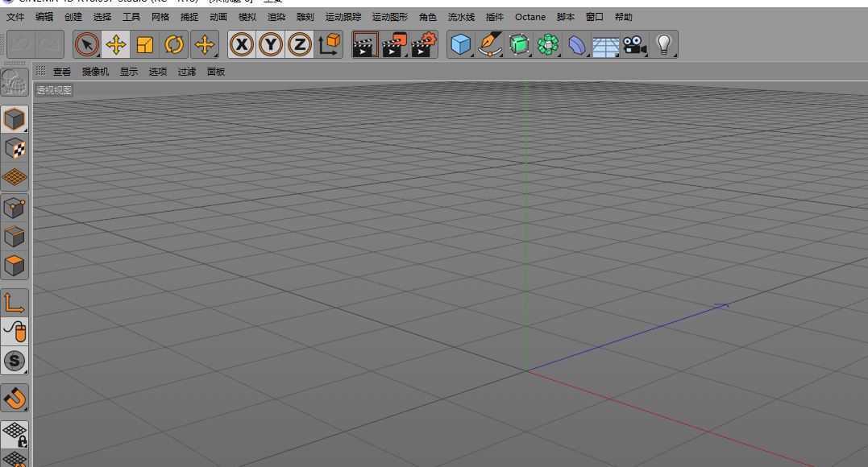Toggle the coordinate system icon
The width and height of the screenshot is (868, 467).
click(329, 44)
